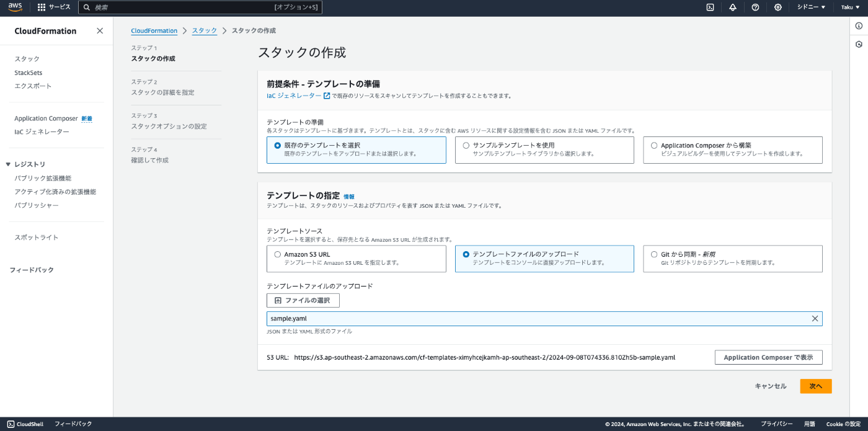
Task: Collapse the レジストリ section in sidebar
Action: point(9,164)
